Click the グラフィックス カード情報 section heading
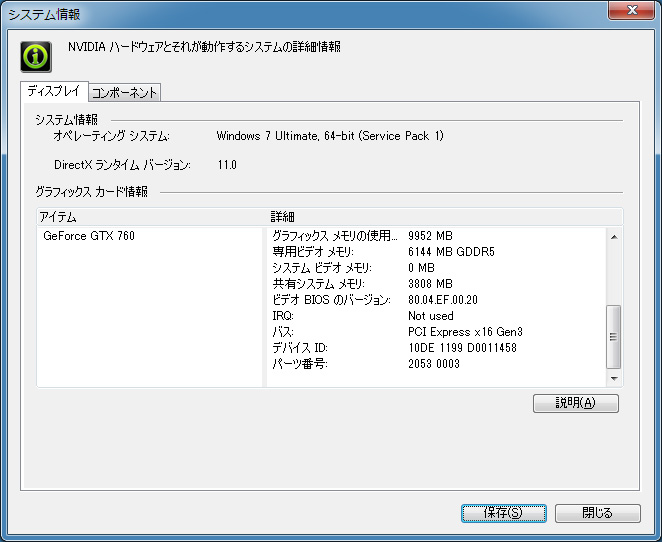The width and height of the screenshot is (662, 542). [92, 192]
